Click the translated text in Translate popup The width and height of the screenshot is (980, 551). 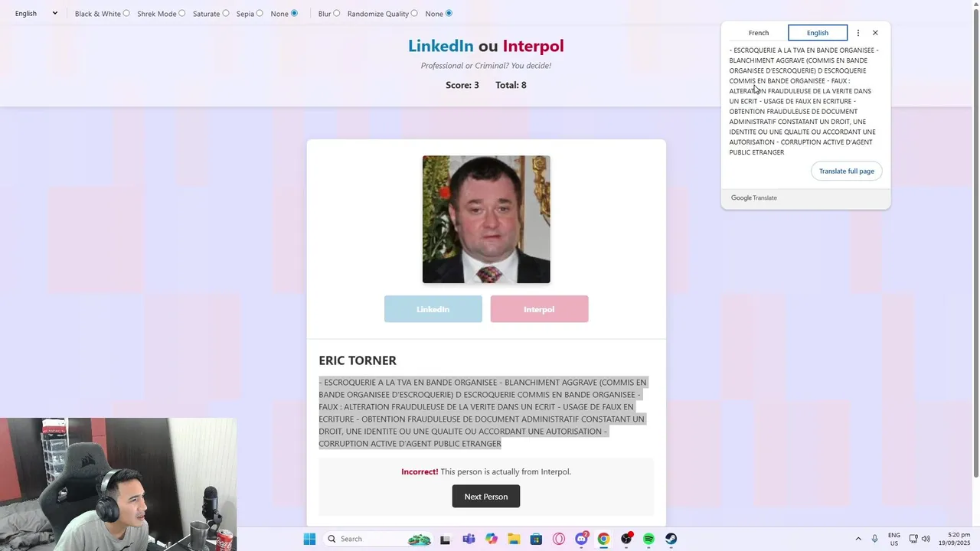(804, 101)
